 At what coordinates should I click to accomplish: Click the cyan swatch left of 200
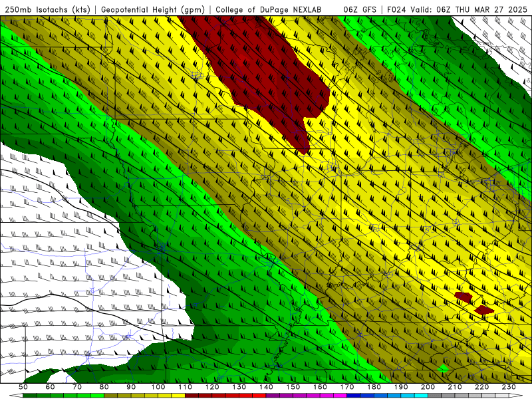(x=421, y=396)
